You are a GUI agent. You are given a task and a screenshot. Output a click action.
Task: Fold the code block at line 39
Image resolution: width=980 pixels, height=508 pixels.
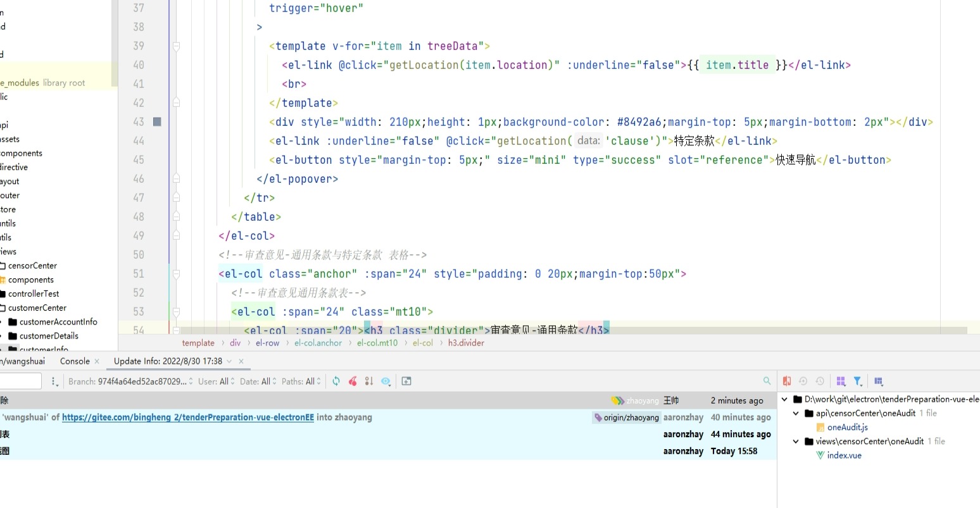(x=177, y=46)
